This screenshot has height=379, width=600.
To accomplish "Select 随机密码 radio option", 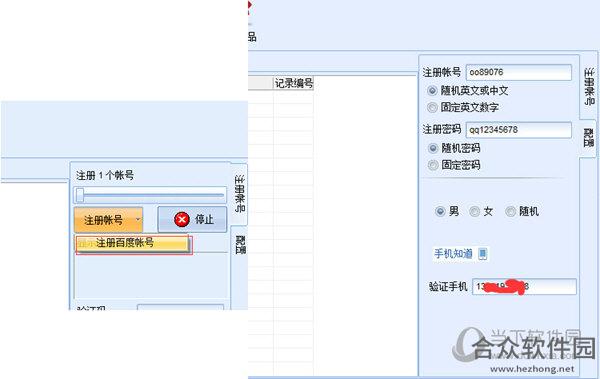I will point(433,148).
